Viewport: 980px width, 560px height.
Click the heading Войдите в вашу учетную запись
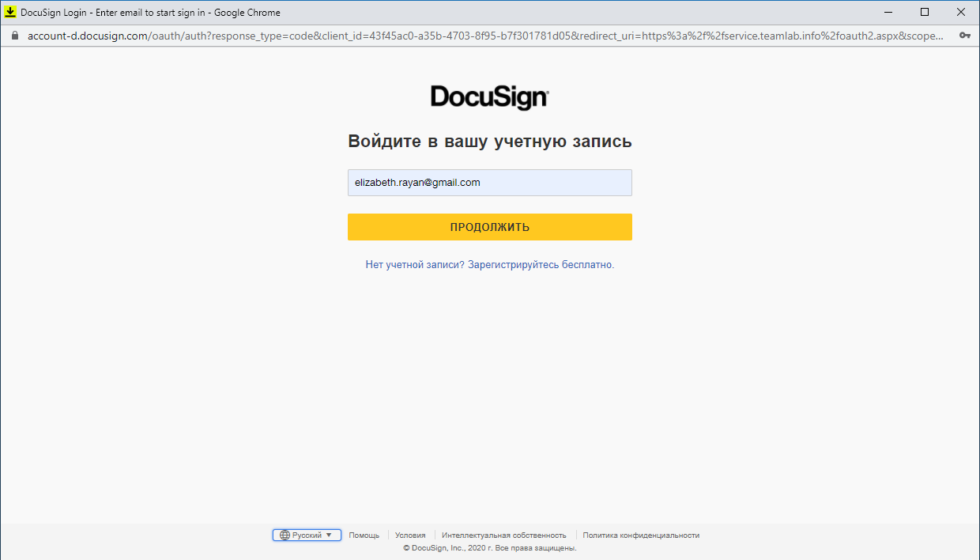[490, 142]
